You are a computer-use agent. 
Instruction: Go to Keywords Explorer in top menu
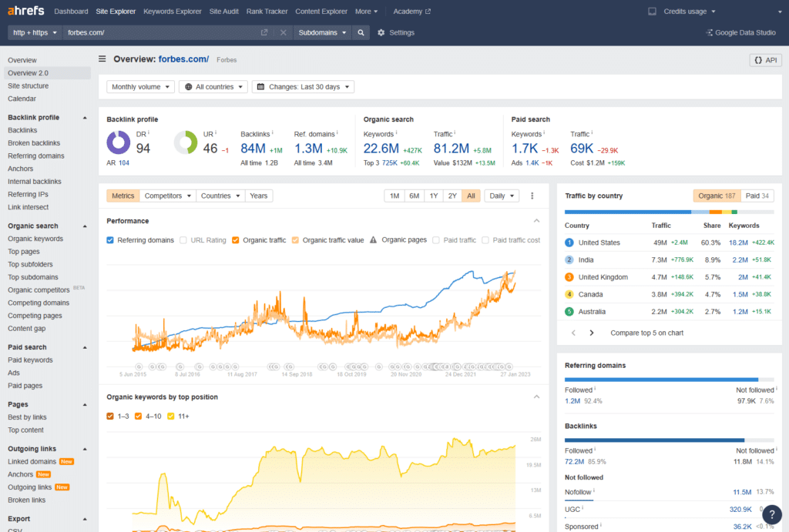pos(173,12)
